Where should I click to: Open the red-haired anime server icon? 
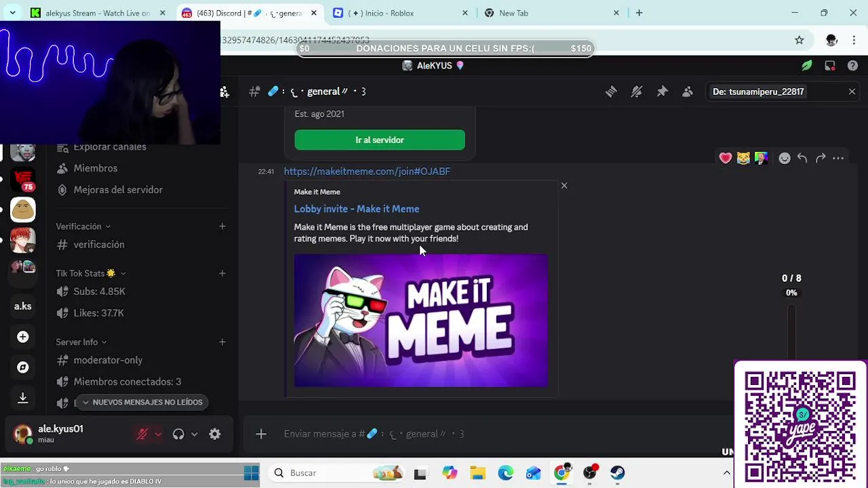coord(23,241)
